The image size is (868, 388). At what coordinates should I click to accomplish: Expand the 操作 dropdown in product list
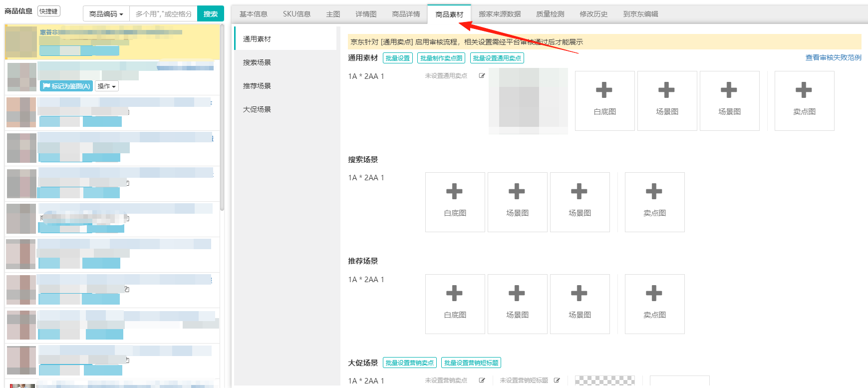pyautogui.click(x=107, y=86)
